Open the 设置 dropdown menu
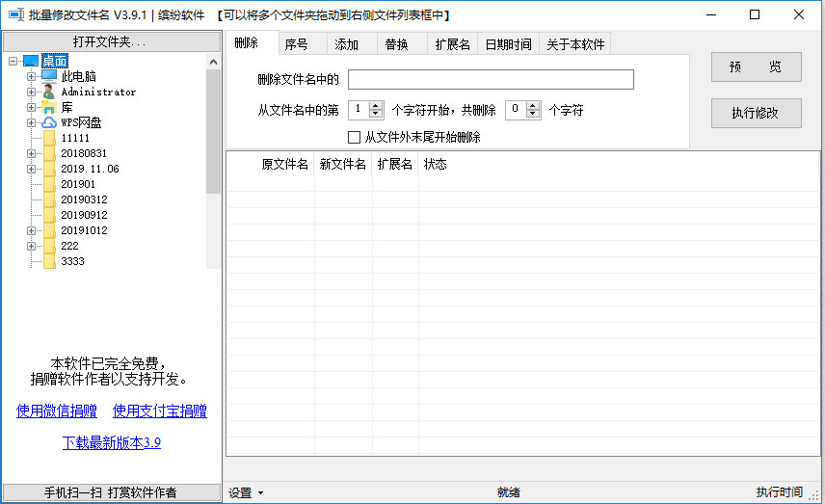 (x=246, y=493)
